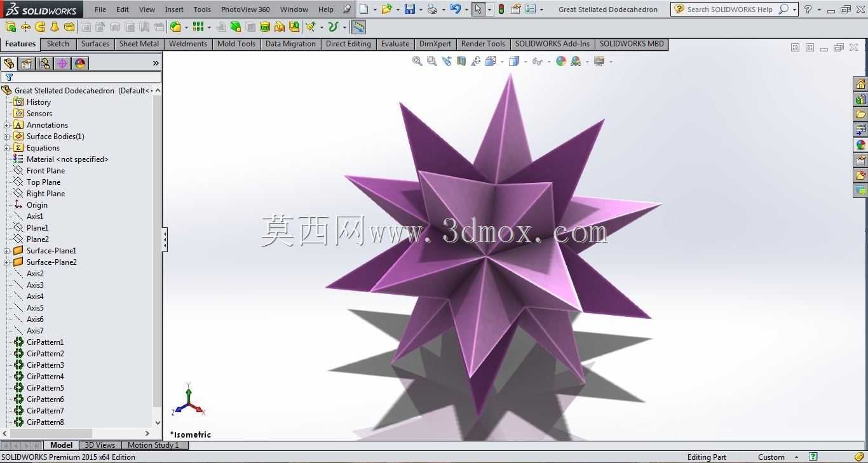Click the feature tree filter box
This screenshot has width=868, height=463.
[x=81, y=77]
